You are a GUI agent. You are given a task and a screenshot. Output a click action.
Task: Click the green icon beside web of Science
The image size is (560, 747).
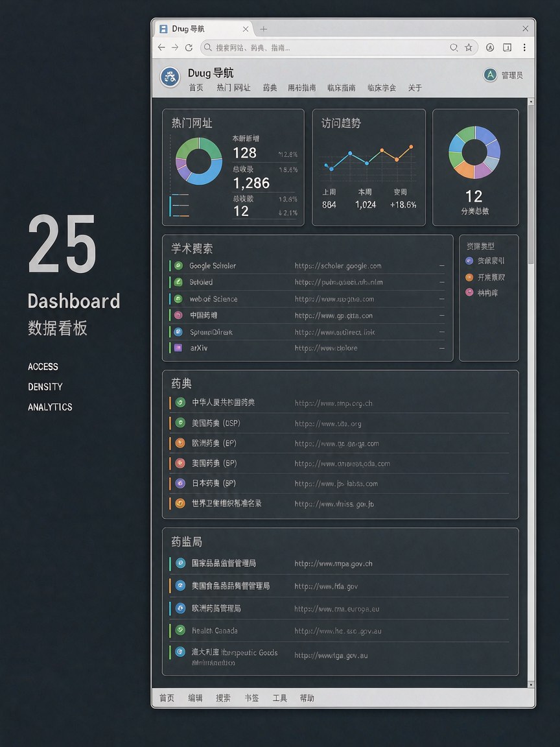click(x=178, y=299)
